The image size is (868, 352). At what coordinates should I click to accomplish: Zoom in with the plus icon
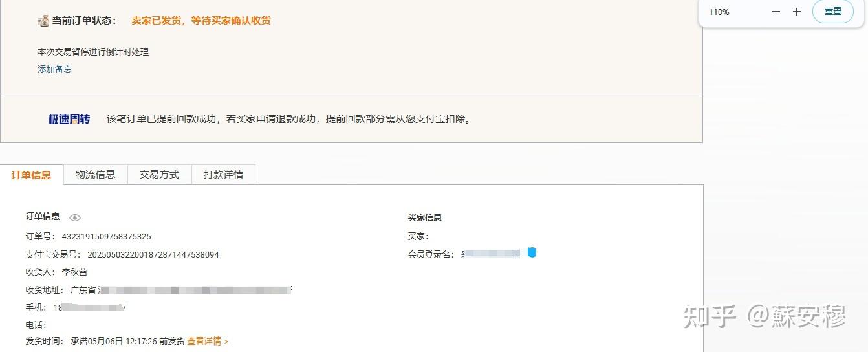click(x=797, y=12)
